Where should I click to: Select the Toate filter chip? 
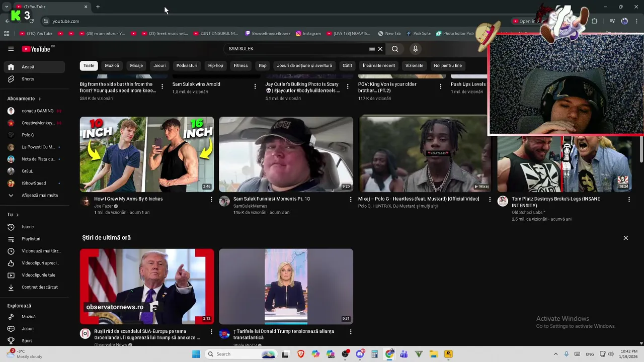89,65
